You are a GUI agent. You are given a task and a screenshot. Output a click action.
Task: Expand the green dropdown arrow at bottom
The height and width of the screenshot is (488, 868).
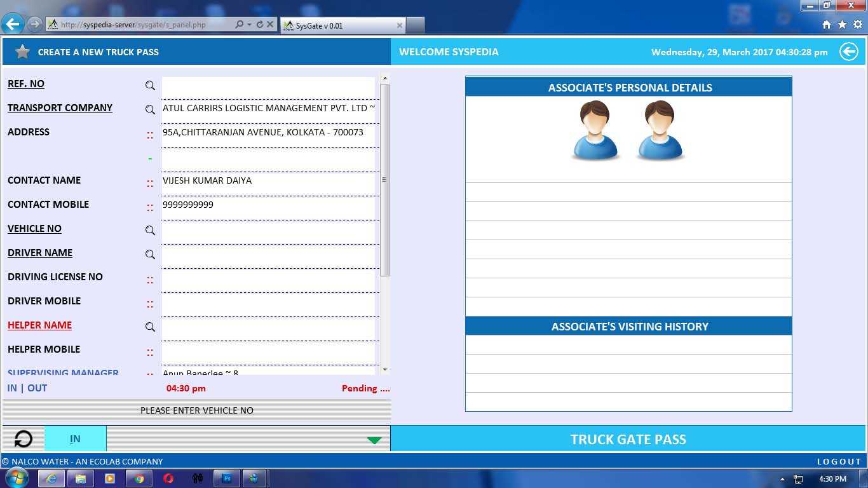(x=374, y=440)
